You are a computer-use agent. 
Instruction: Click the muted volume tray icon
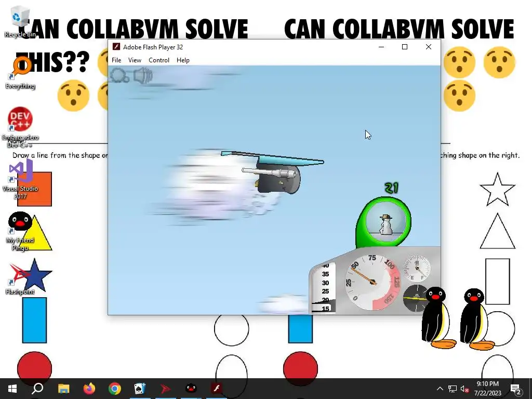pos(464,389)
